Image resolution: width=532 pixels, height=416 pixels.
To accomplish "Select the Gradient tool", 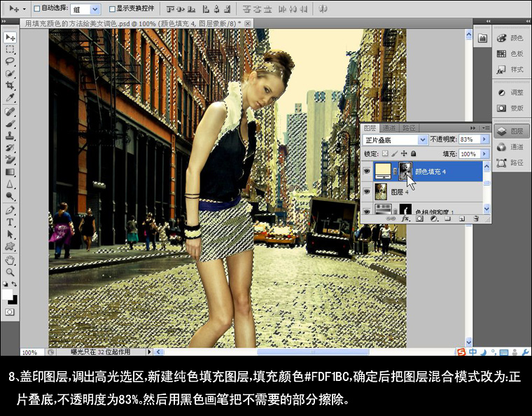I will pos(10,172).
